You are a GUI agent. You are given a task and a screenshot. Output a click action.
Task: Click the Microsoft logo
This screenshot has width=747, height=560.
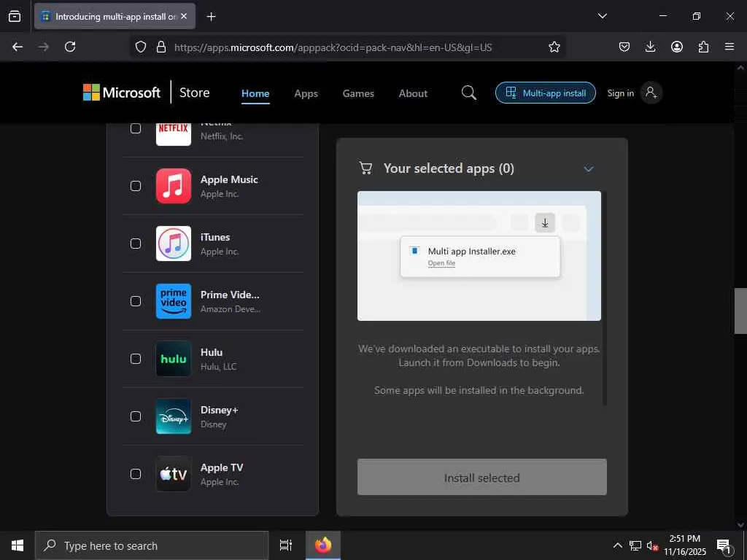tap(122, 93)
